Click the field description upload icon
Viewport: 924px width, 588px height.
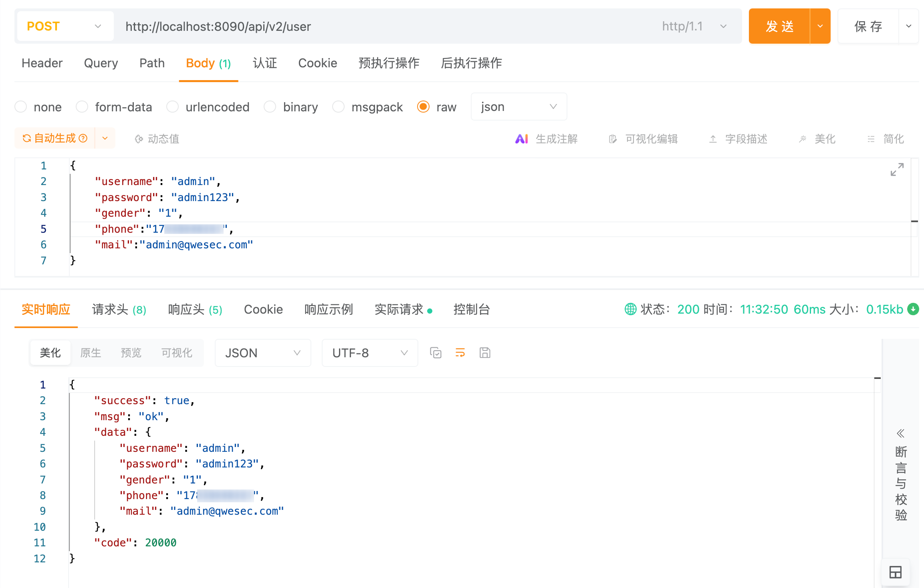(x=713, y=139)
